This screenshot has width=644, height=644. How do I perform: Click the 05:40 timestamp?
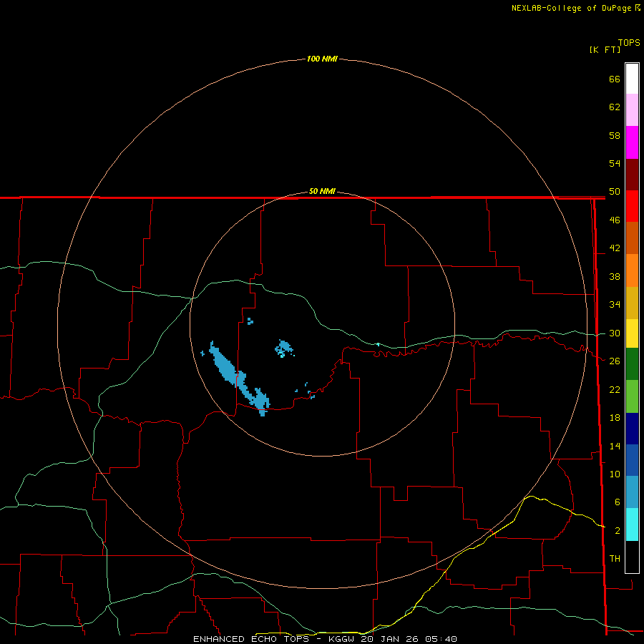[441, 639]
